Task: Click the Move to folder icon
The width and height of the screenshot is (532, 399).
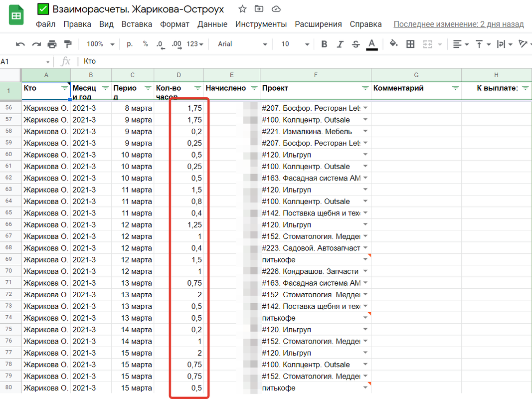Action: point(259,9)
